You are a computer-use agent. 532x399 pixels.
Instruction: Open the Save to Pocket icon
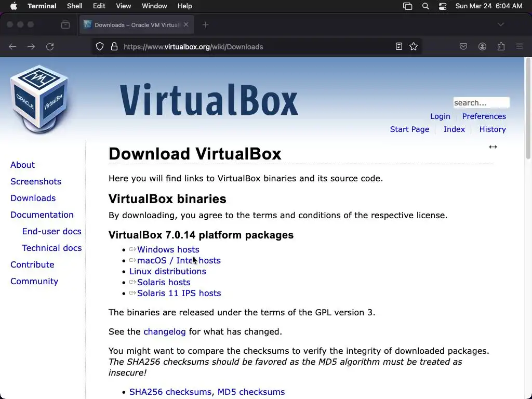[x=463, y=46]
